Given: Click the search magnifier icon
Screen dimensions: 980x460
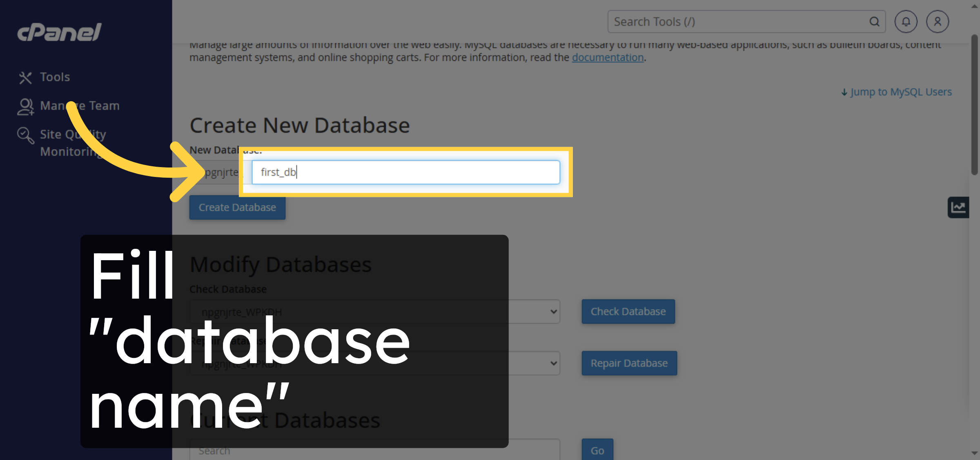Looking at the screenshot, I should pos(874,22).
